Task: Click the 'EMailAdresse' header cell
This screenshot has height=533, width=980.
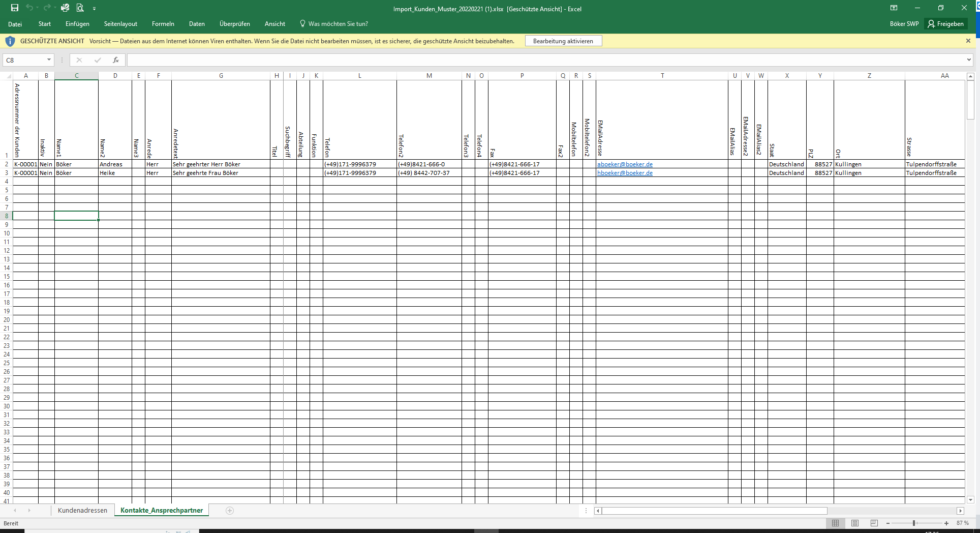Action: pos(662,120)
